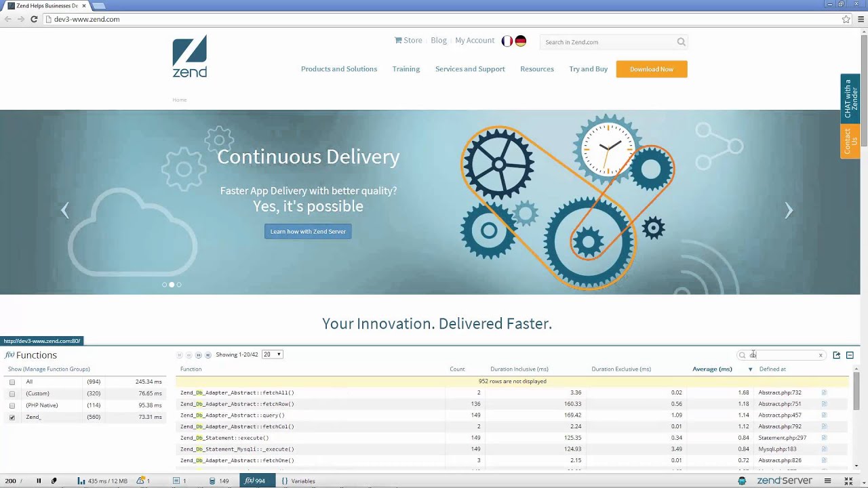Open the Services and Support menu
Screen dimensions: 868x488
470,69
